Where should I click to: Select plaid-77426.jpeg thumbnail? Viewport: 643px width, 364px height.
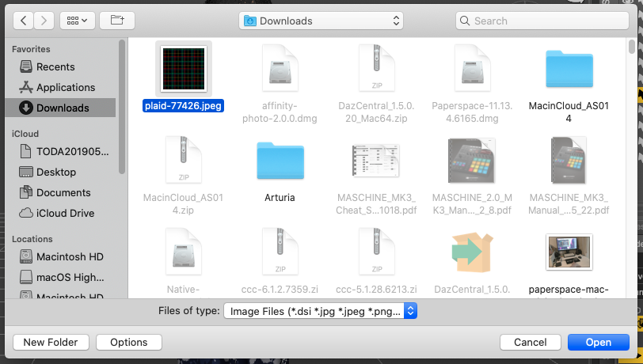coord(184,69)
